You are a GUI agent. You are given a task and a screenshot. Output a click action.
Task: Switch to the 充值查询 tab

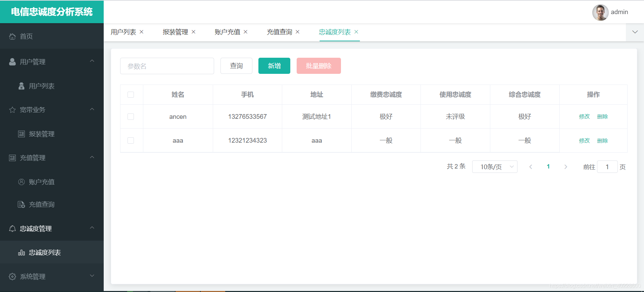click(x=280, y=32)
